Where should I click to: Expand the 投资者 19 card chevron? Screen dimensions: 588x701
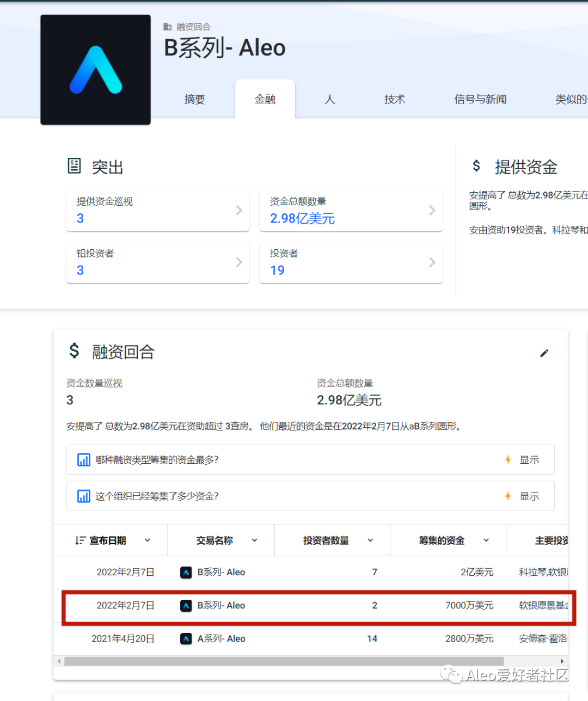[432, 262]
